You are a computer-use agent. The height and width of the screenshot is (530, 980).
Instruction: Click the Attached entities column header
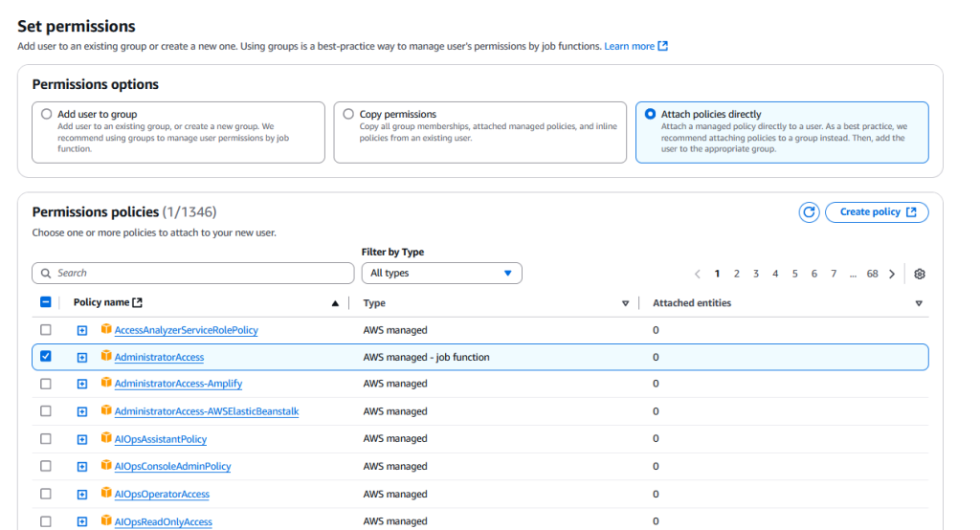tap(692, 303)
